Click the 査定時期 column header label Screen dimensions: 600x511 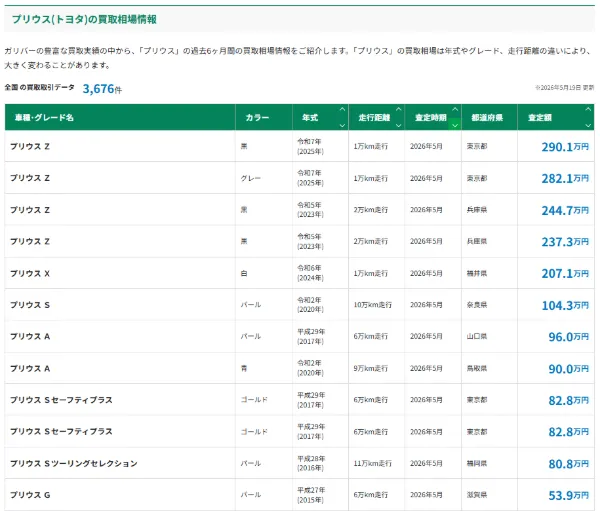(x=431, y=118)
